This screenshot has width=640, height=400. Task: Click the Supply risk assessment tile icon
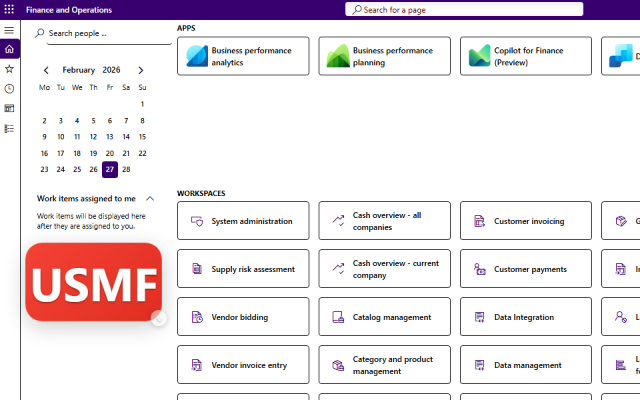197,269
